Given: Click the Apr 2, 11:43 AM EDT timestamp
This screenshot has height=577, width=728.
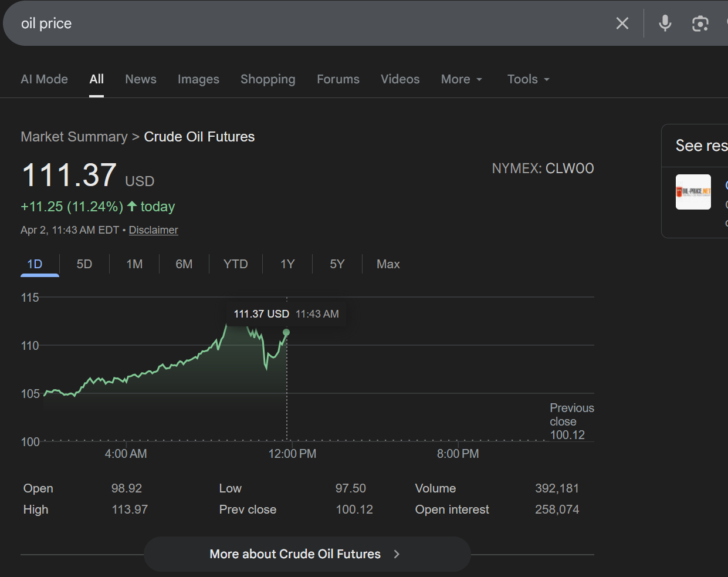Looking at the screenshot, I should click(x=70, y=230).
